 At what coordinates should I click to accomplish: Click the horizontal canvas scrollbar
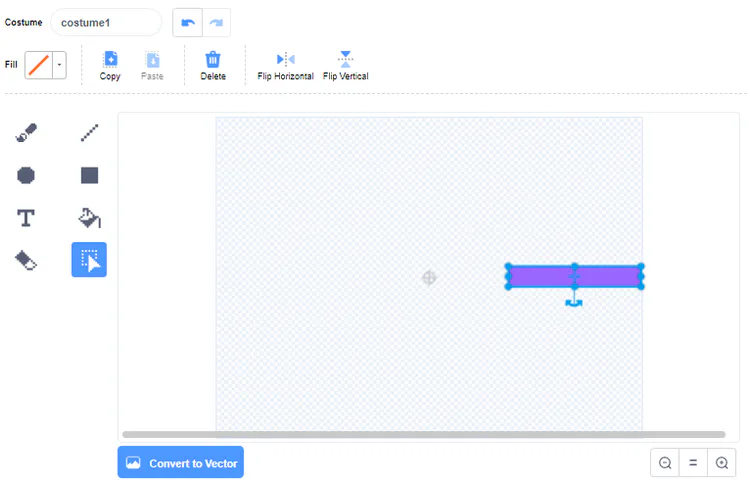(424, 434)
